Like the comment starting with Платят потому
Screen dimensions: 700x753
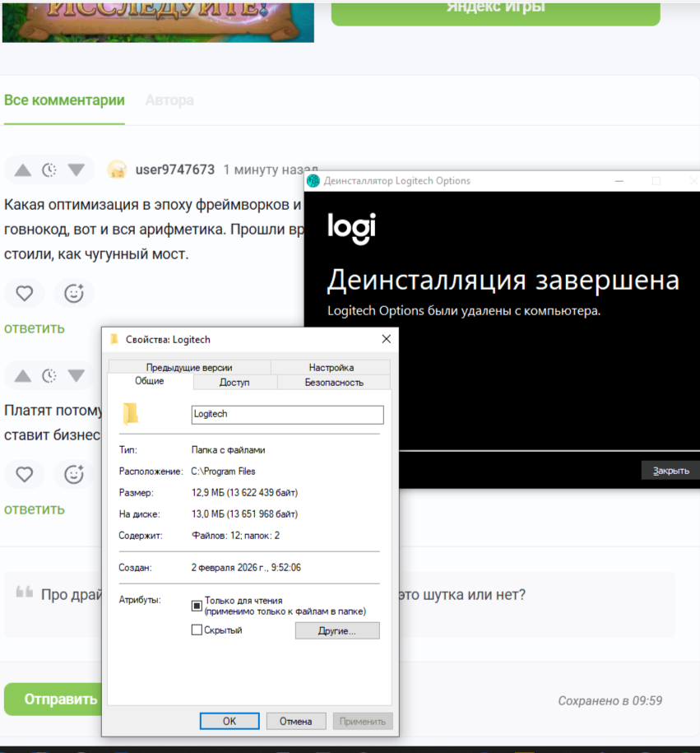[x=25, y=475]
